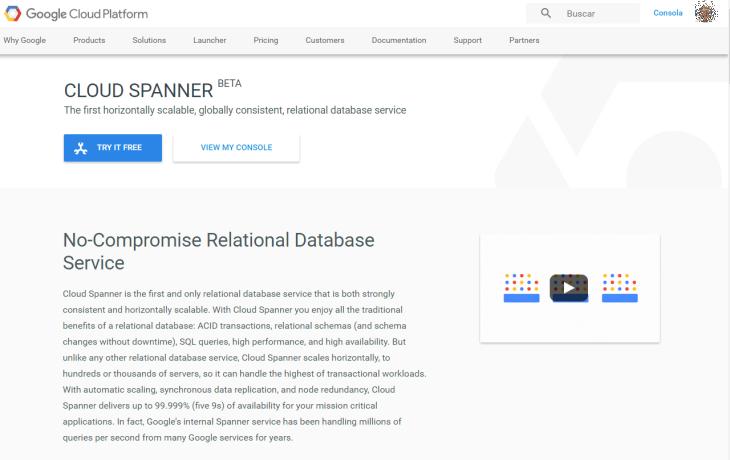Click the TRY IT FREE button
Screen dimensions: 730x460
pos(113,148)
